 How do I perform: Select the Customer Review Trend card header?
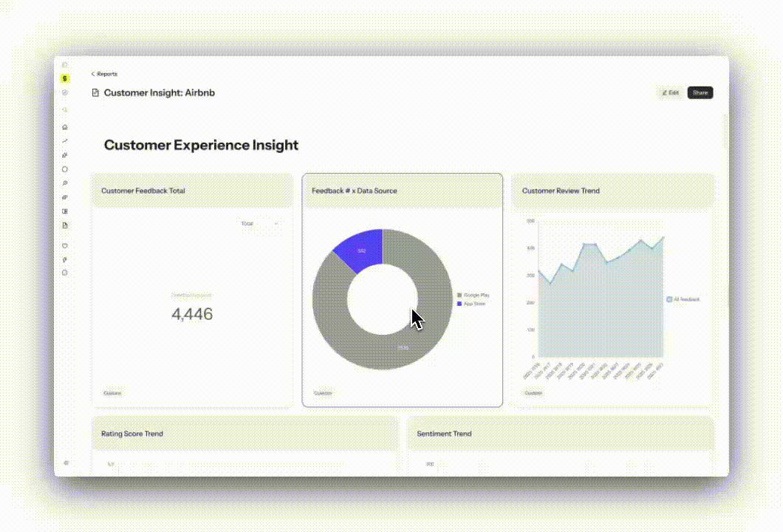[x=612, y=191]
